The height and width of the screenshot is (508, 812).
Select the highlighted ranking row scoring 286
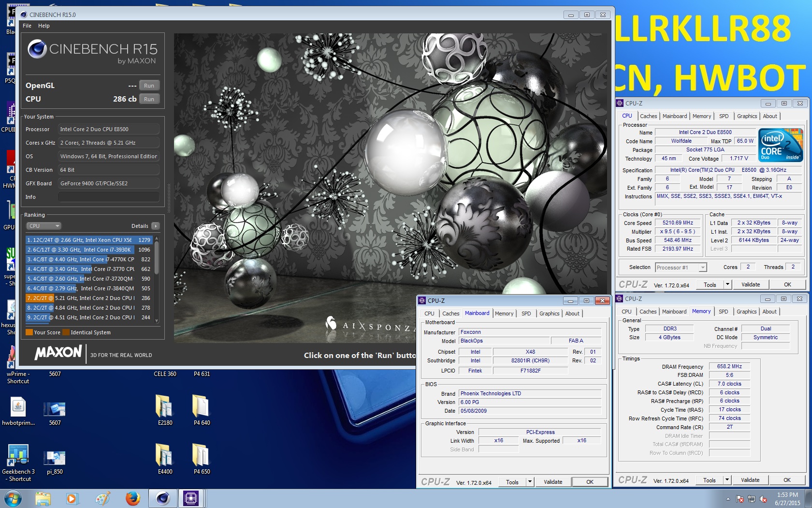(89, 298)
